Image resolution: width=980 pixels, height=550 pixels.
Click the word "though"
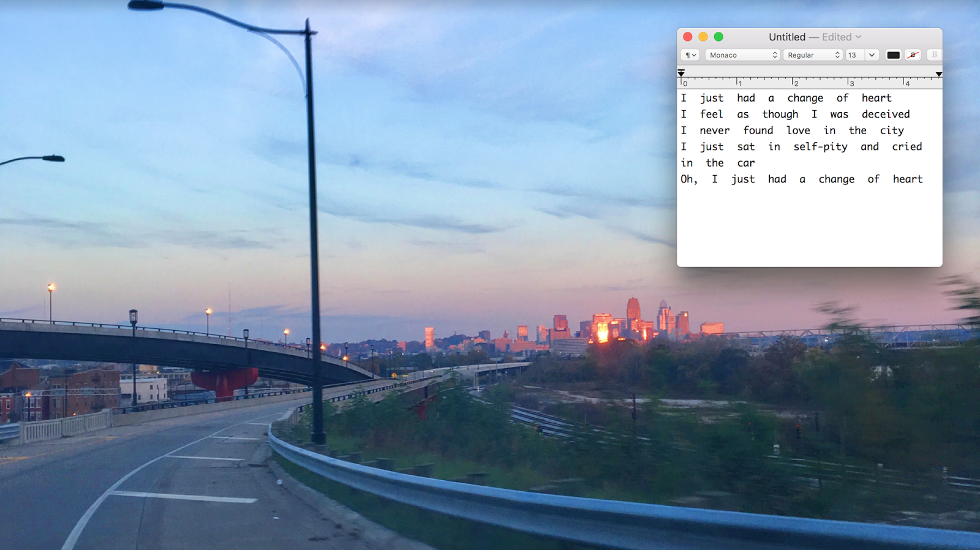[x=780, y=115]
